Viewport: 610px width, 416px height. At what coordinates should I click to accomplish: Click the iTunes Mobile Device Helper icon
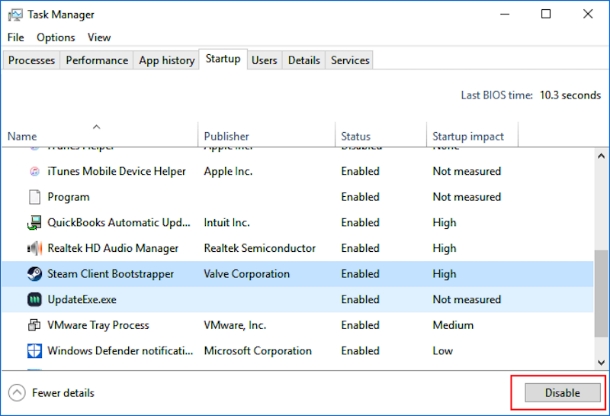tap(33, 171)
